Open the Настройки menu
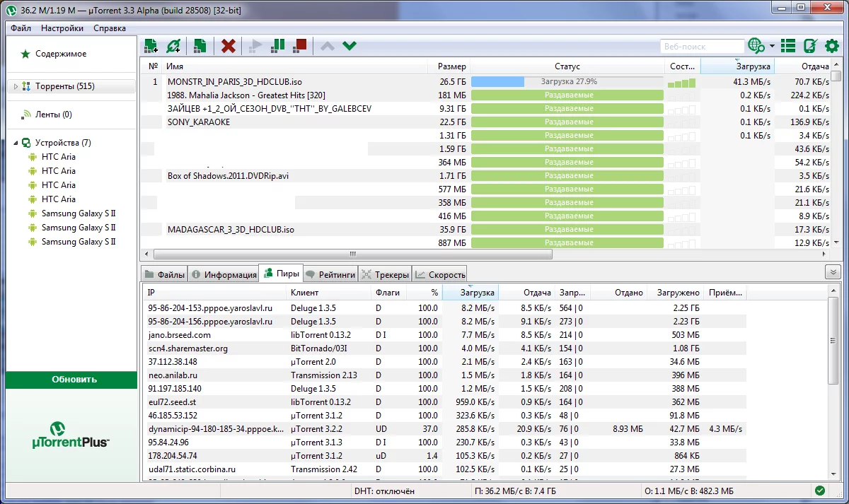The width and height of the screenshot is (849, 504). (x=62, y=28)
